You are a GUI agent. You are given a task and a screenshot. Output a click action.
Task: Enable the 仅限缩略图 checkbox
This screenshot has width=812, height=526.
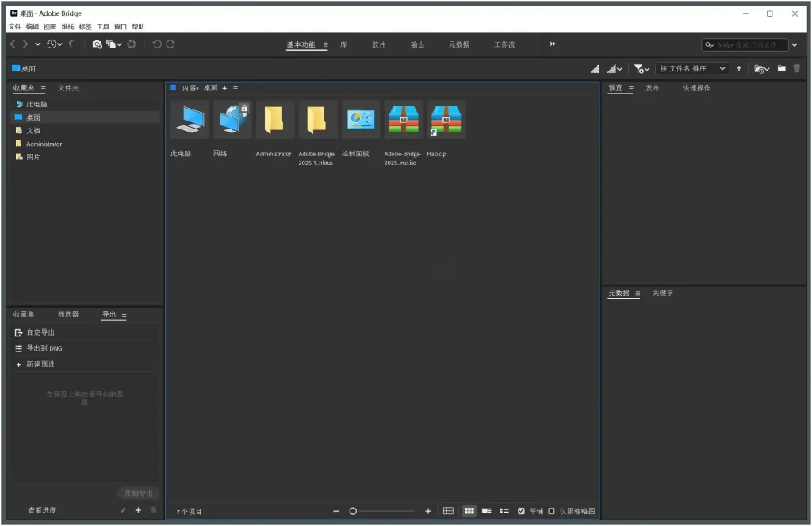pyautogui.click(x=552, y=511)
